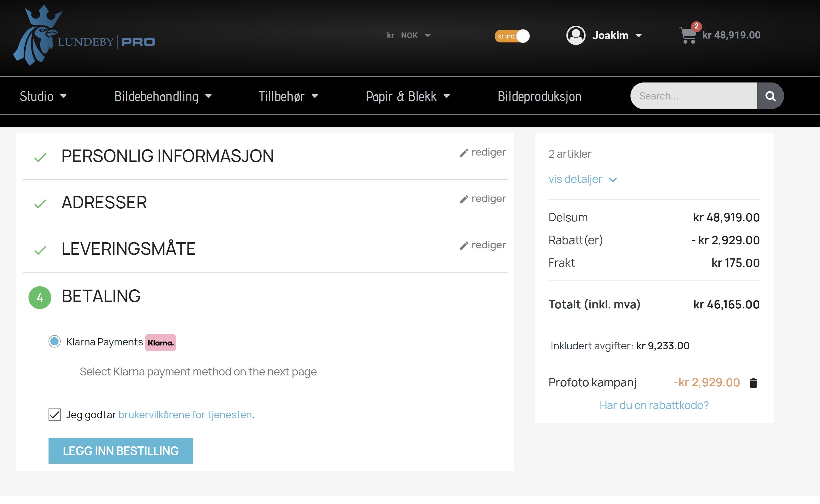Open the NOK currency dropdown
Viewport: 820px width, 504px height.
(409, 35)
